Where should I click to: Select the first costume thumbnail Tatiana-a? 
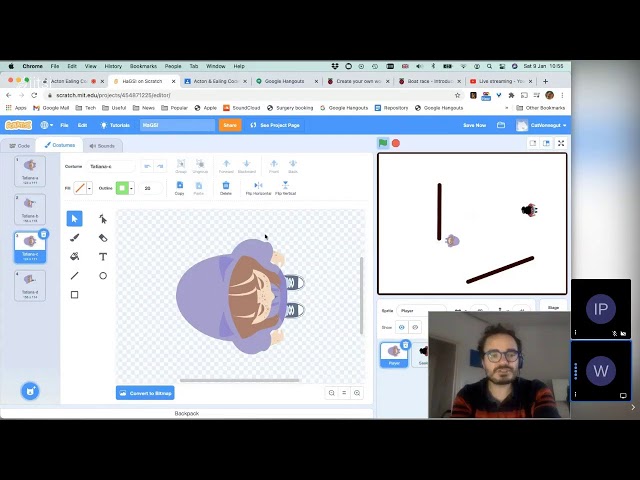[x=30, y=171]
